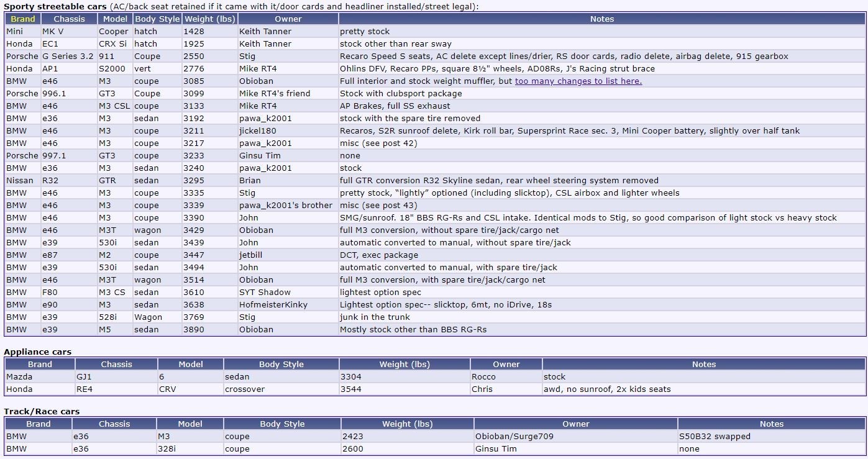This screenshot has height=459, width=868.
Task: Click the Mazda brand cell in Appliance cars
Action: 19,377
